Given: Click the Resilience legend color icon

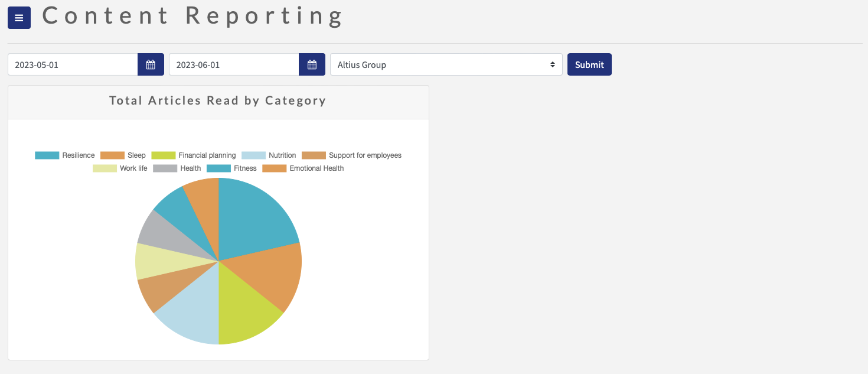Looking at the screenshot, I should [47, 155].
